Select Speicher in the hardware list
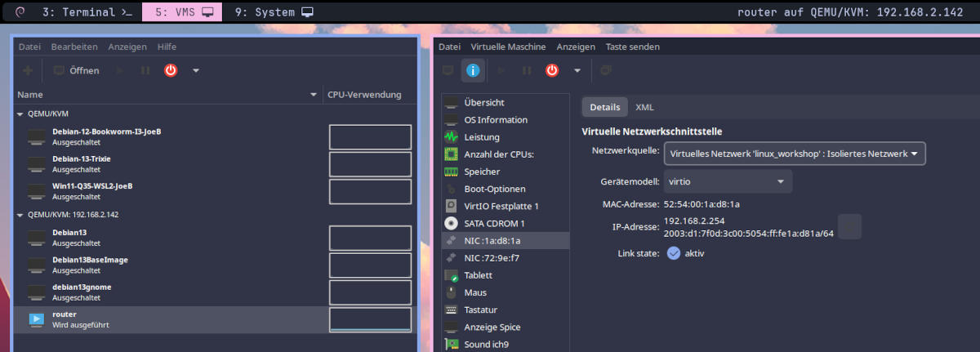Viewport: 980px width, 352px height. [x=505, y=172]
